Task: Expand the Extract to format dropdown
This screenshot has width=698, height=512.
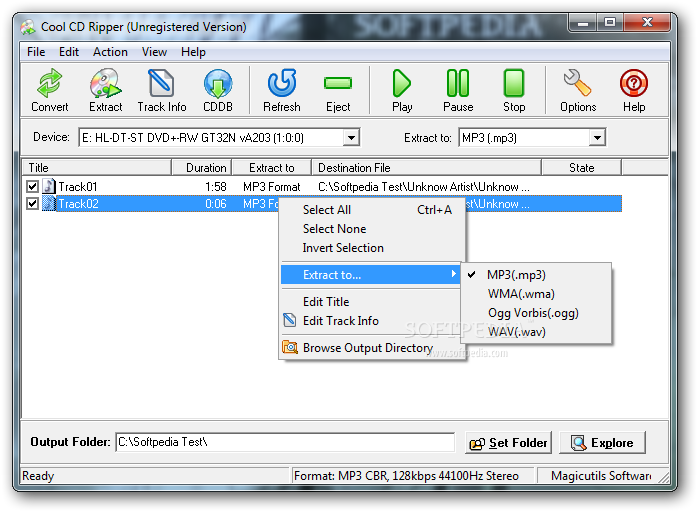Action: click(x=597, y=138)
